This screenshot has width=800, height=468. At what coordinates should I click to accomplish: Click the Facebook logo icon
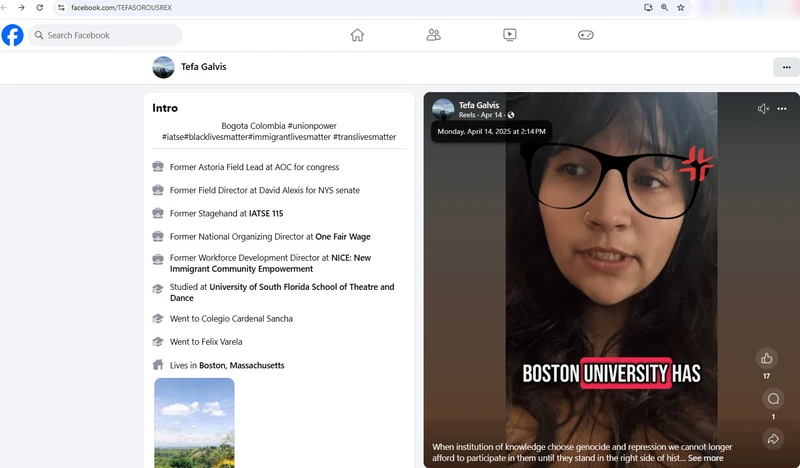pyautogui.click(x=12, y=35)
